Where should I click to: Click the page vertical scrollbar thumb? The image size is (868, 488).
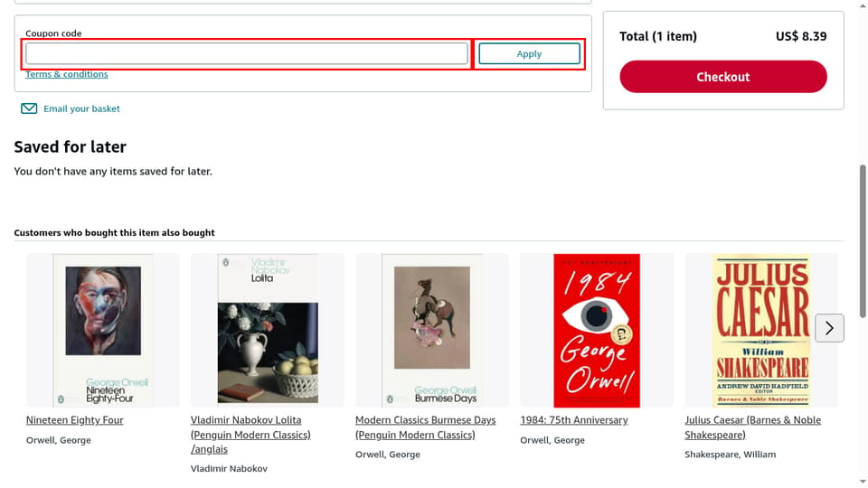click(x=863, y=241)
